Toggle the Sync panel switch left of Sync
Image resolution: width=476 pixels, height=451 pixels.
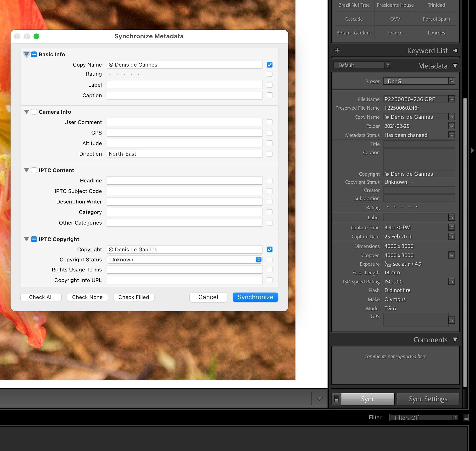336,399
